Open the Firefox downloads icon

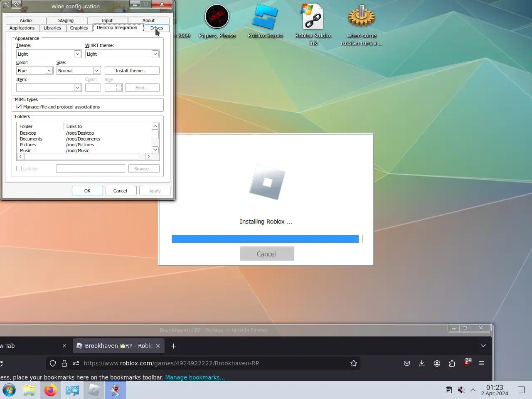click(x=422, y=363)
